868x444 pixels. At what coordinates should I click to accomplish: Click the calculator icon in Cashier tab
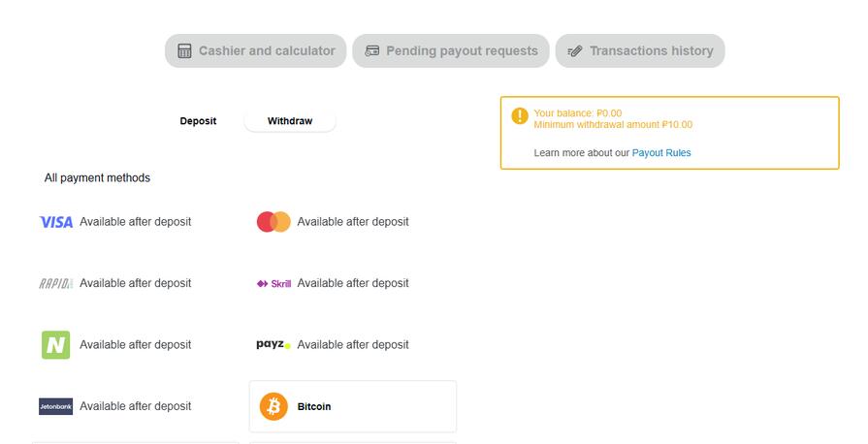[185, 51]
